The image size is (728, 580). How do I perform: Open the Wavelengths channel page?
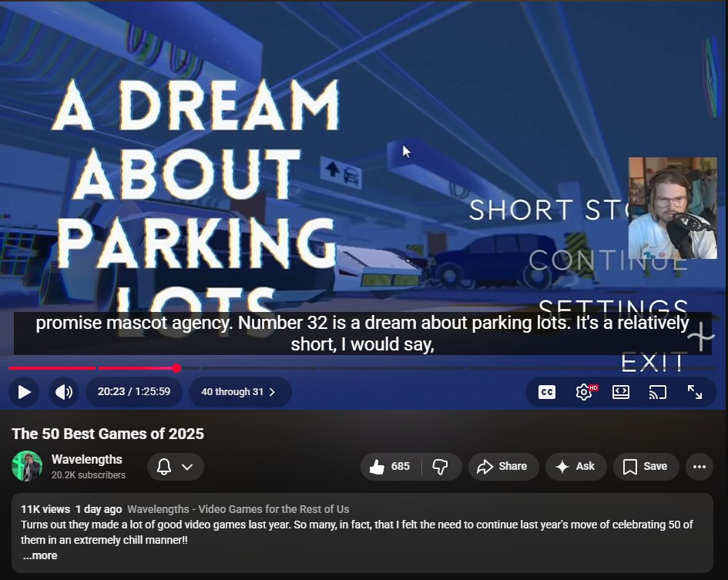tap(87, 459)
